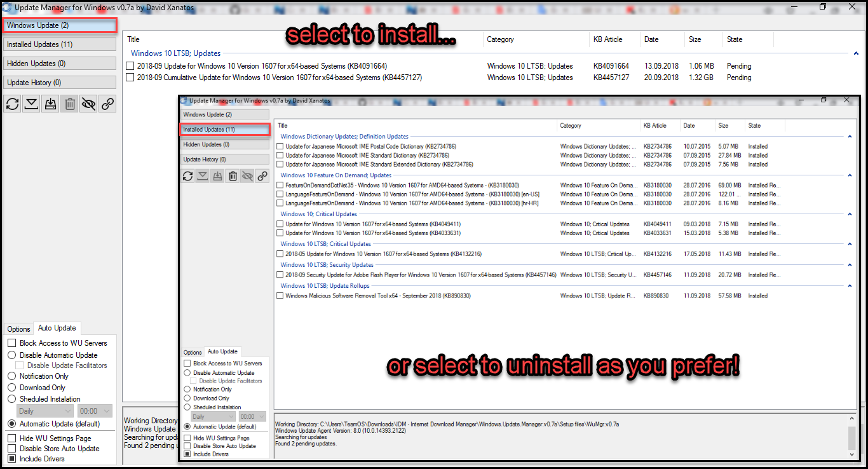Tick the checkbox for KB4091664 update
This screenshot has height=469, width=868.
click(x=130, y=66)
